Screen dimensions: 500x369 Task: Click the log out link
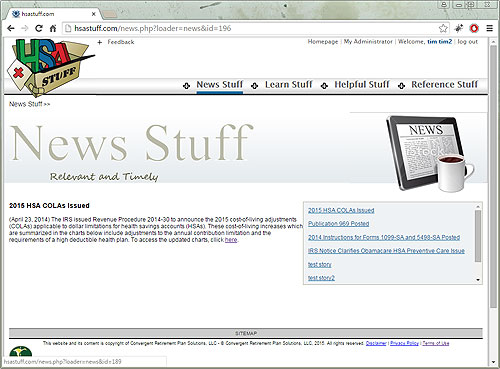pos(467,42)
